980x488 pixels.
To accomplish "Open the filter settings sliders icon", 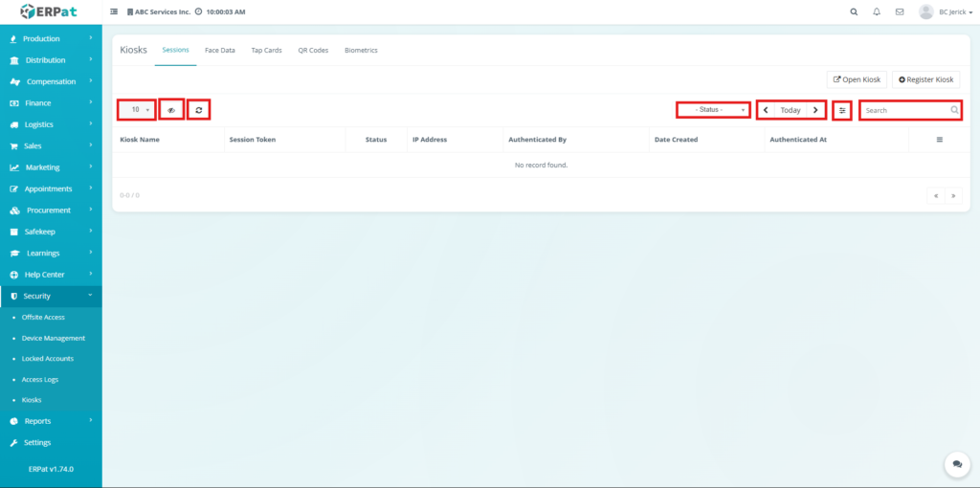I will point(842,110).
